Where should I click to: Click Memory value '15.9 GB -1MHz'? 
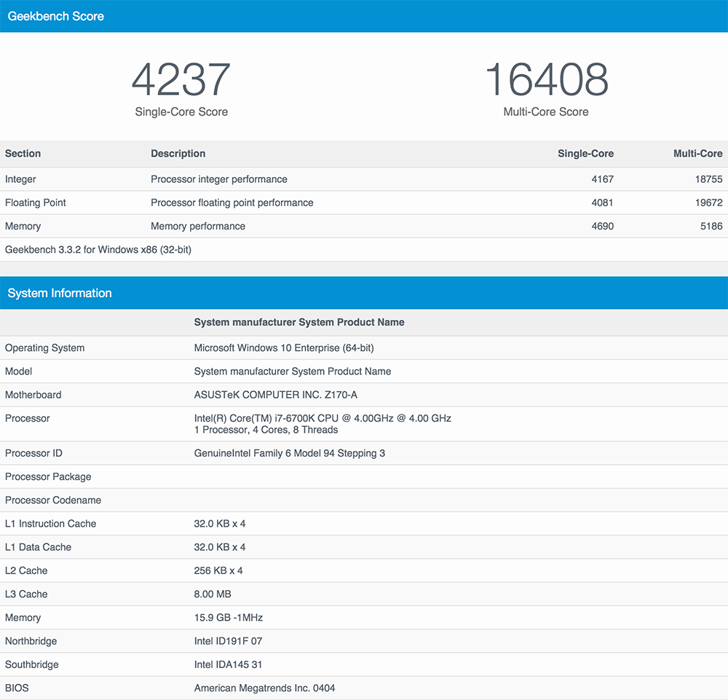229,618
